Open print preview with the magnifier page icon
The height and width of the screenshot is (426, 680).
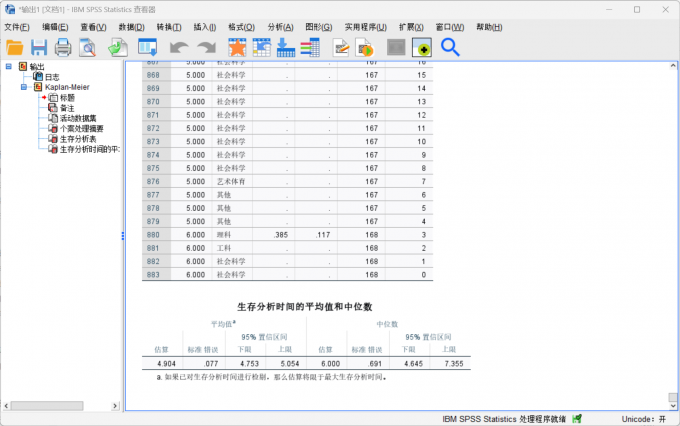pos(87,47)
